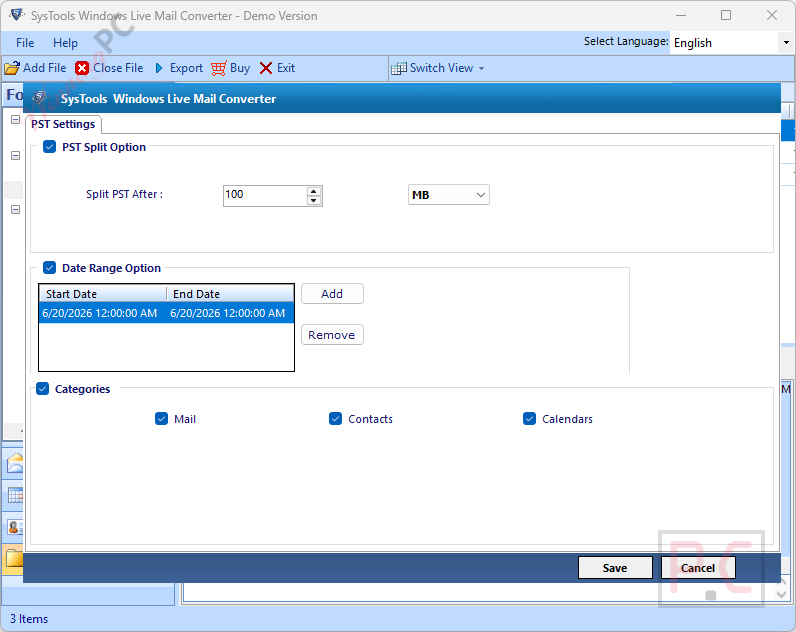796x632 pixels.
Task: Click the Switch View toolbar label
Action: click(442, 68)
